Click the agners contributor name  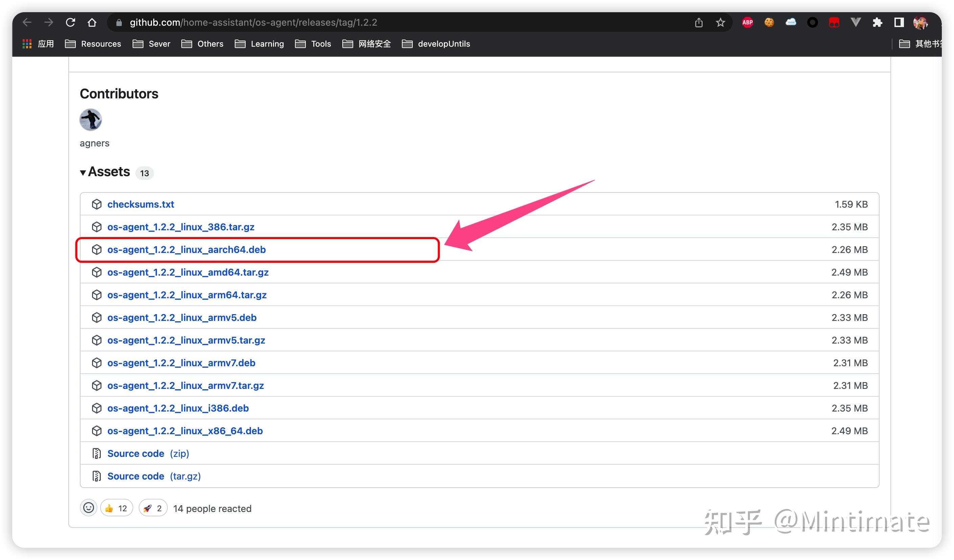click(94, 143)
